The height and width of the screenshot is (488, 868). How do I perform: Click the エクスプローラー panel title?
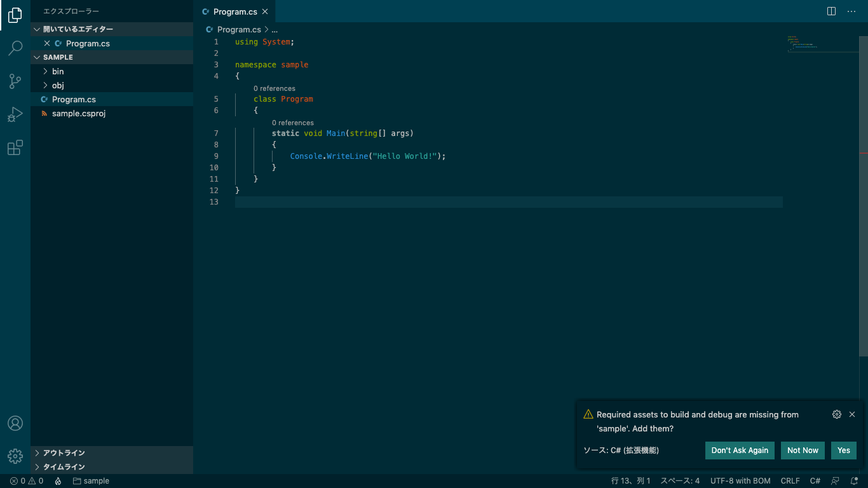71,11
